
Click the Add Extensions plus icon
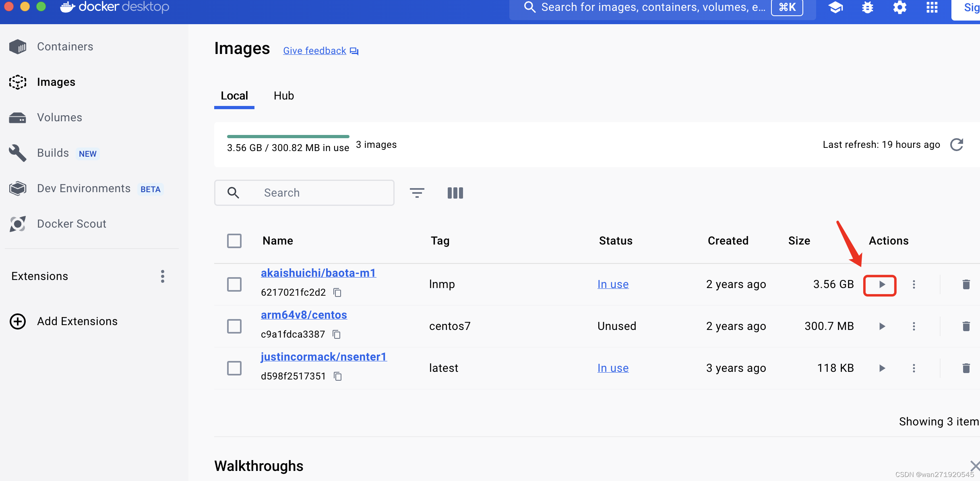pyautogui.click(x=18, y=321)
